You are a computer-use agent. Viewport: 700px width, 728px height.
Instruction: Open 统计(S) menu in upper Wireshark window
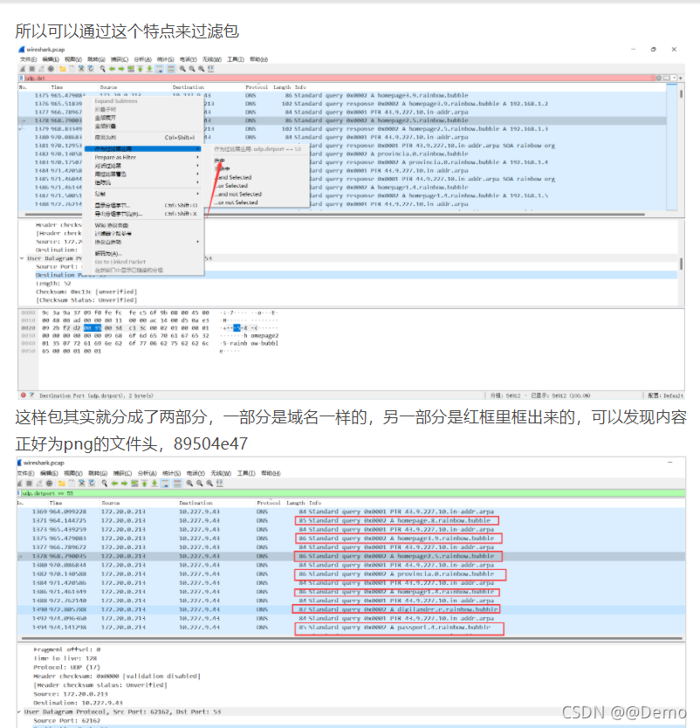[165, 59]
